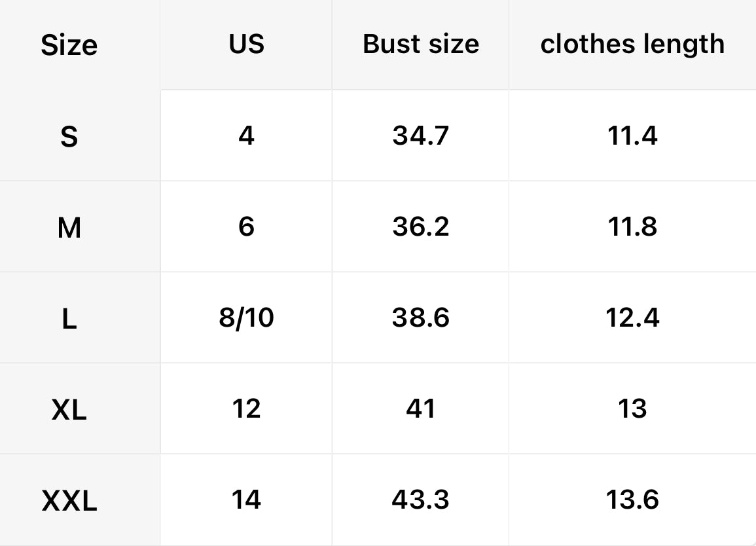Screen dimensions: 756x546
Task: Select the XL size row label
Action: pos(69,410)
